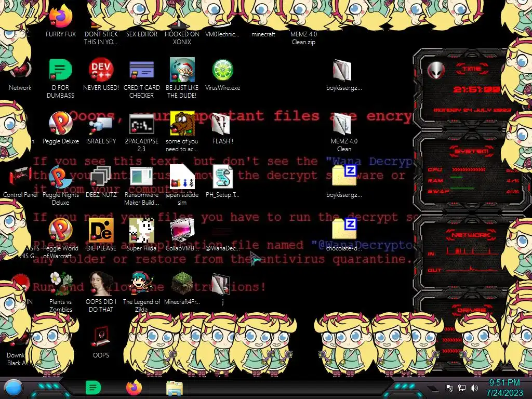Open File Explorer from the taskbar

tap(175, 388)
